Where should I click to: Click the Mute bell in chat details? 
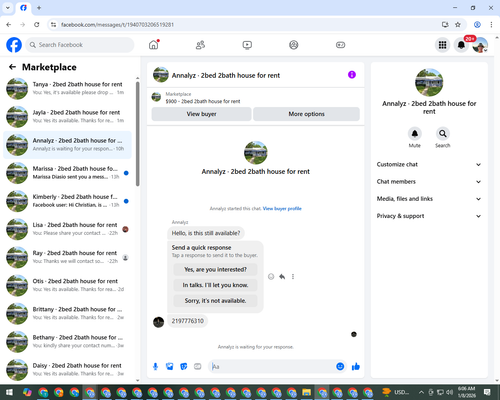pos(415,134)
